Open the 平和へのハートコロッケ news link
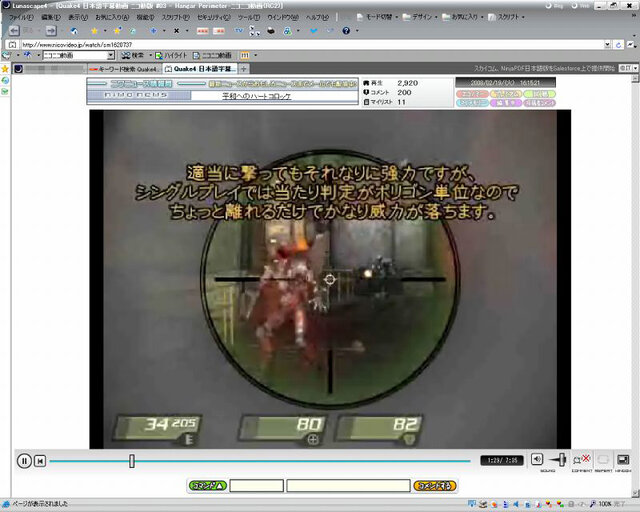Viewport: 640px width, 512px height. click(x=256, y=96)
